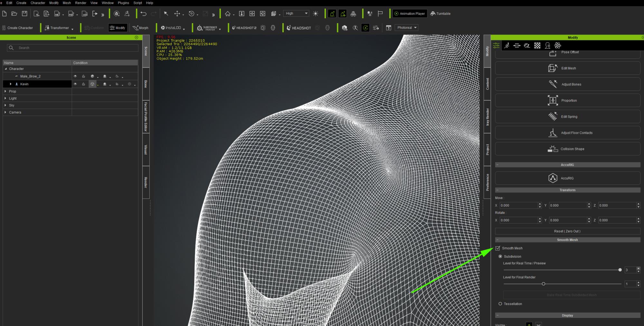Increase the Rotate Z stepper value
This screenshot has height=326, width=644.
tap(638, 219)
